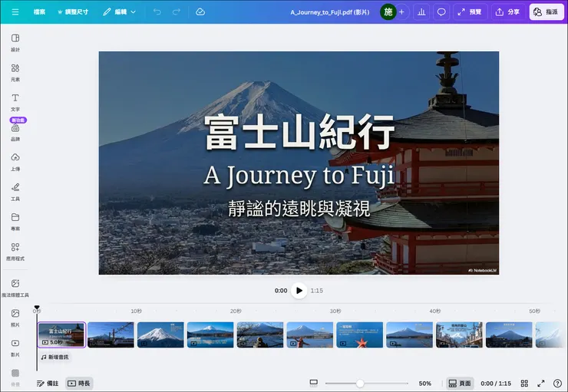Image resolution: width=568 pixels, height=392 pixels.
Task: Select seventh timeline thumbnail with red star
Action: click(x=360, y=334)
